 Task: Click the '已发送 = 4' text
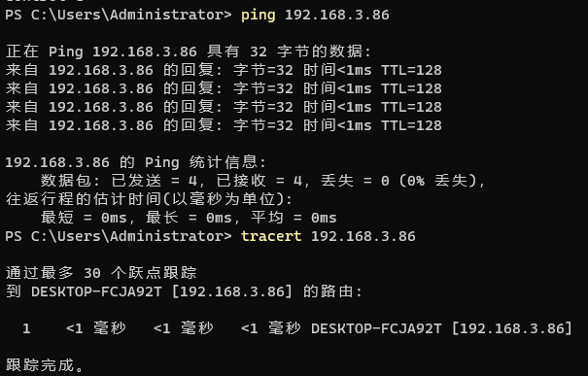pos(155,181)
